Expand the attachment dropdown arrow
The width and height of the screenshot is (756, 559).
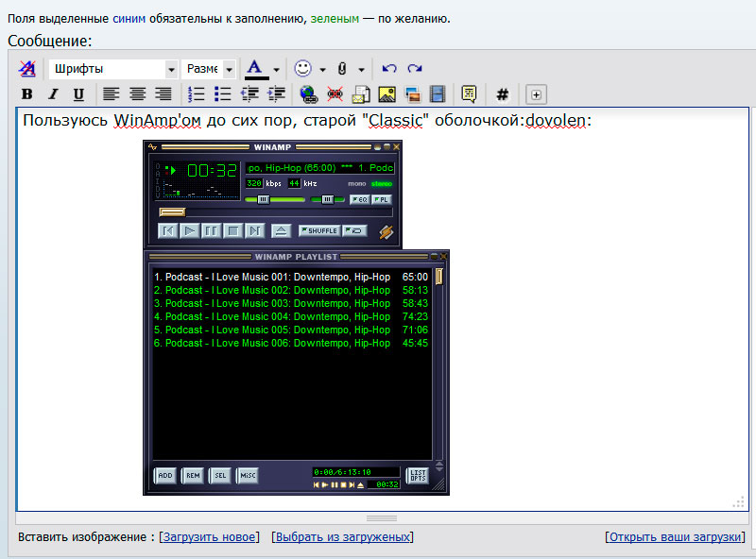pos(361,69)
